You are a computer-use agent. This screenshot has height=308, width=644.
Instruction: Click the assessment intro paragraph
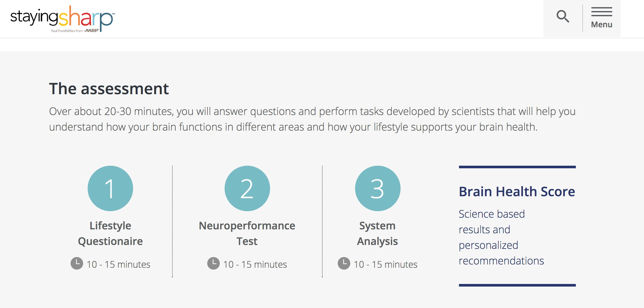tap(312, 119)
